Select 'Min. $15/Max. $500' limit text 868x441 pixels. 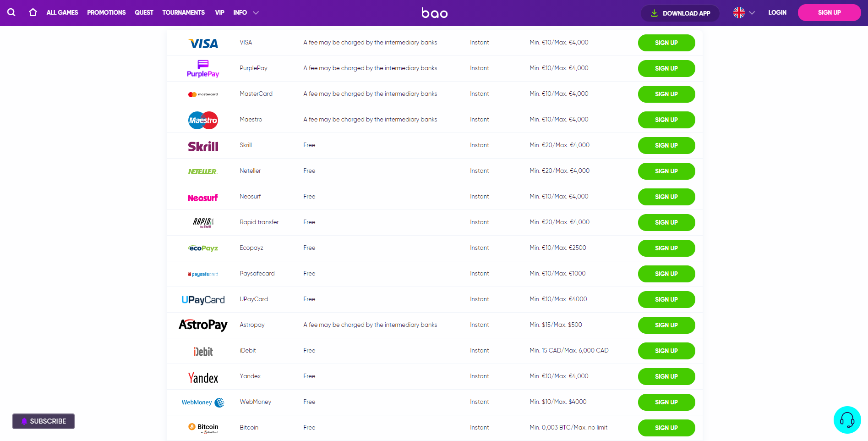556,325
